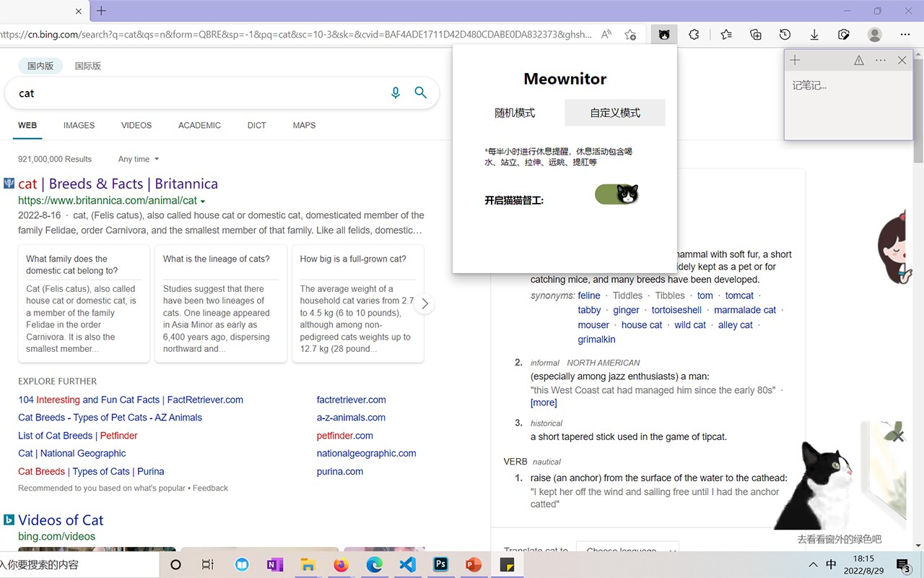Switch the 中 input method indicator
Viewport: 924px width, 578px height.
(831, 565)
